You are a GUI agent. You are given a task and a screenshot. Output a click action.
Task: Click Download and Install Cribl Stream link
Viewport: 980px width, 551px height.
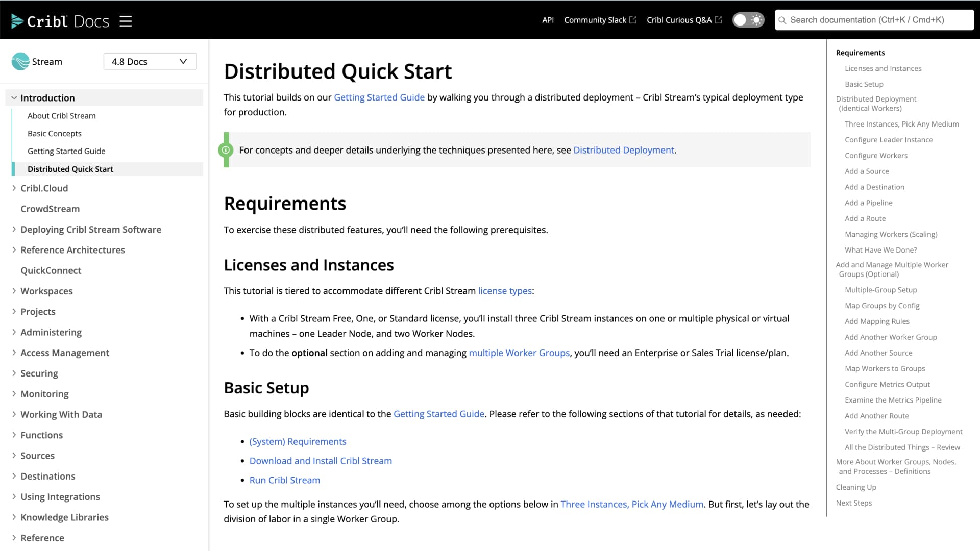pyautogui.click(x=321, y=461)
